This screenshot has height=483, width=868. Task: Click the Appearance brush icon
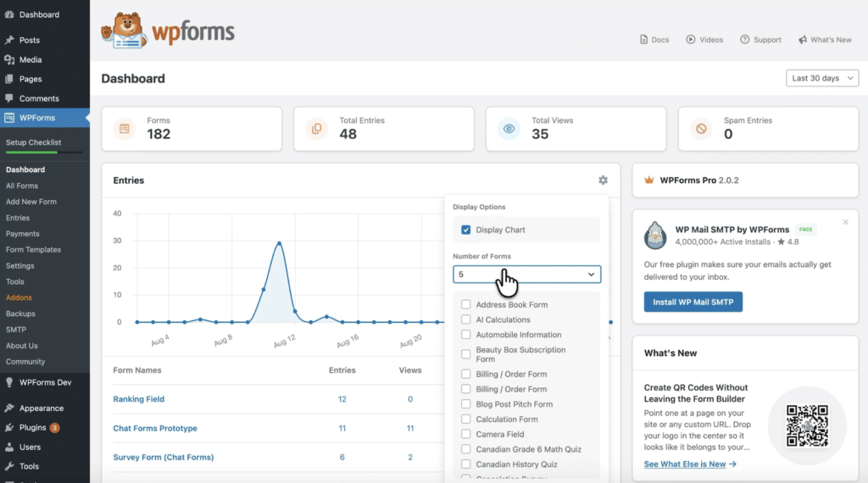pyautogui.click(x=9, y=408)
